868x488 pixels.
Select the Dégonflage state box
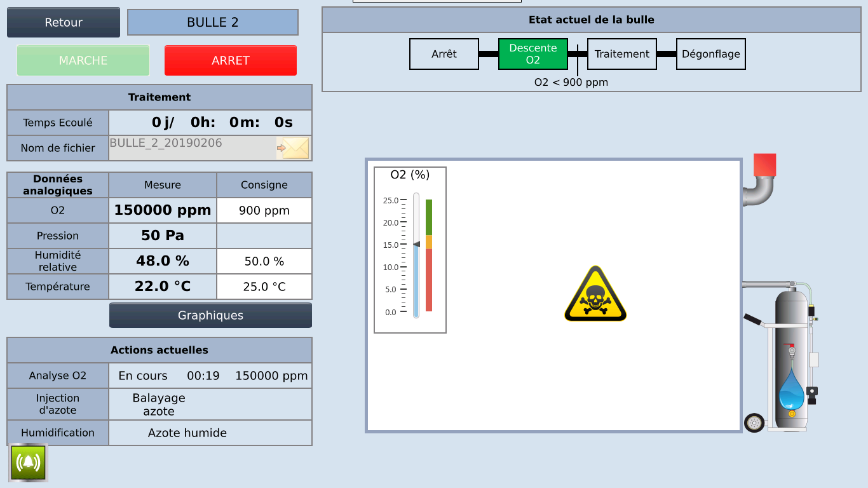(x=710, y=54)
